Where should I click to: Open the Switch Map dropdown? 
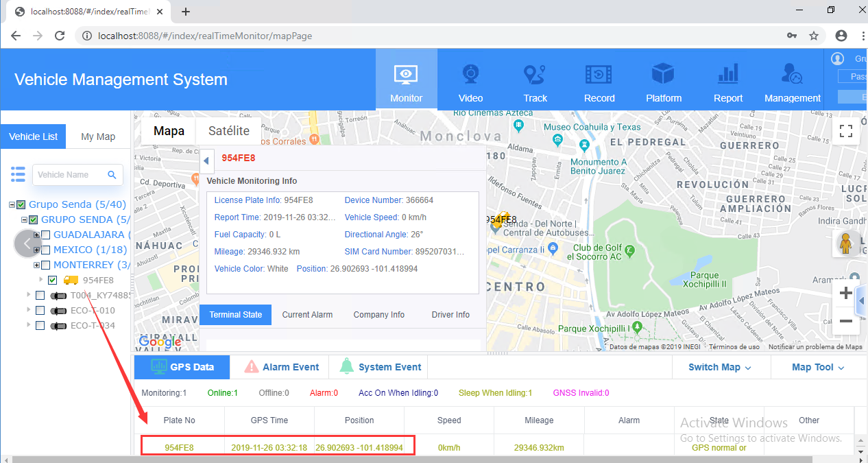pyautogui.click(x=720, y=367)
